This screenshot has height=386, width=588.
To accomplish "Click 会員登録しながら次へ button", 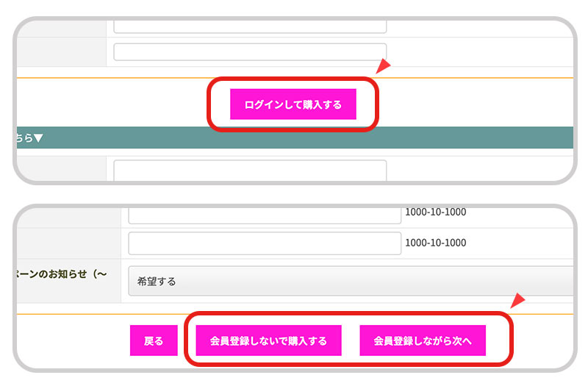I will 422,340.
